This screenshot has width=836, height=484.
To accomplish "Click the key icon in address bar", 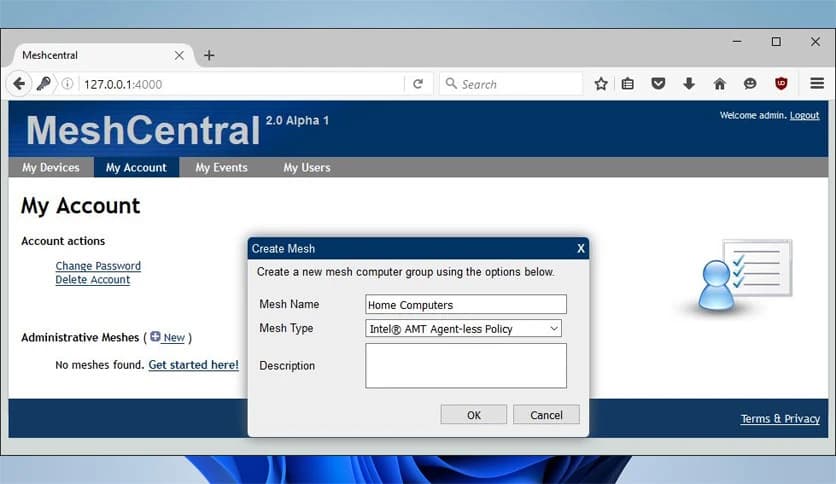I will tap(43, 84).
